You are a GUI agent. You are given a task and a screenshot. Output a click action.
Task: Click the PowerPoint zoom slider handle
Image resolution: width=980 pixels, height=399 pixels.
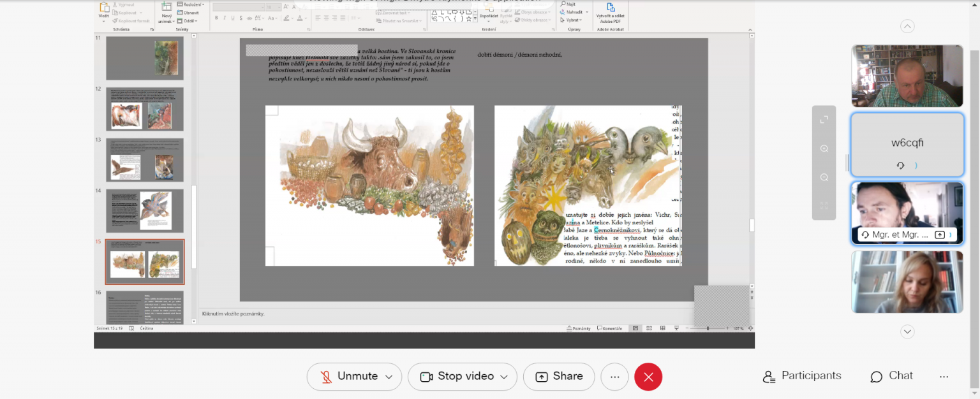(708, 328)
